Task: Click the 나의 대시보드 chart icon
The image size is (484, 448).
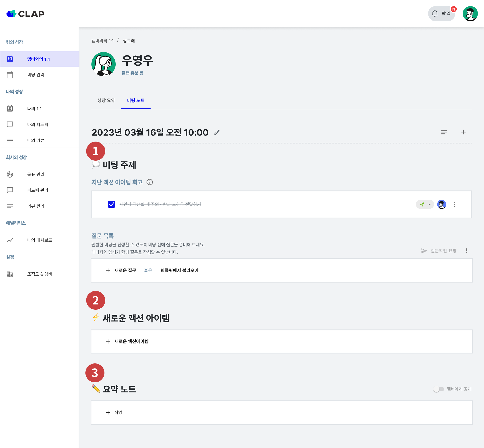Action: point(10,240)
